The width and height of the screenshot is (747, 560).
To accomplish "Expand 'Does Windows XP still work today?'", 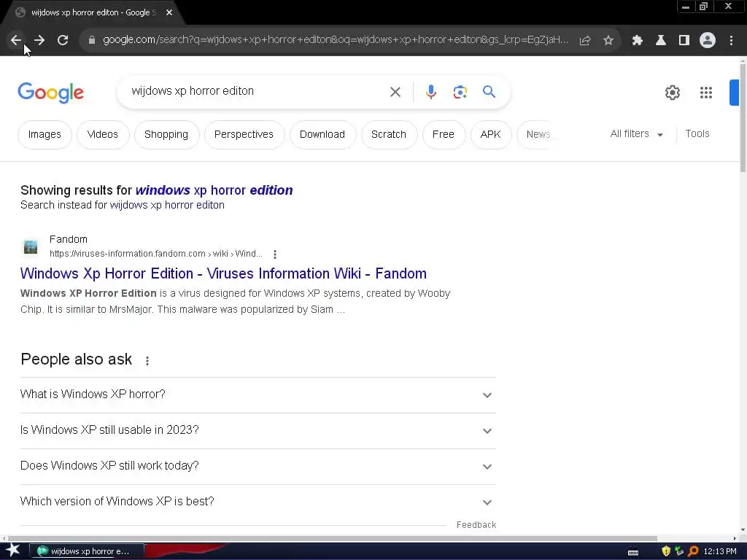I will 258,466.
